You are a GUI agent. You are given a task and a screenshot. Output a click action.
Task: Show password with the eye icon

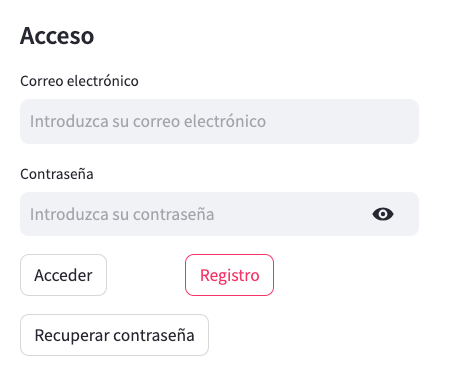[x=383, y=214]
